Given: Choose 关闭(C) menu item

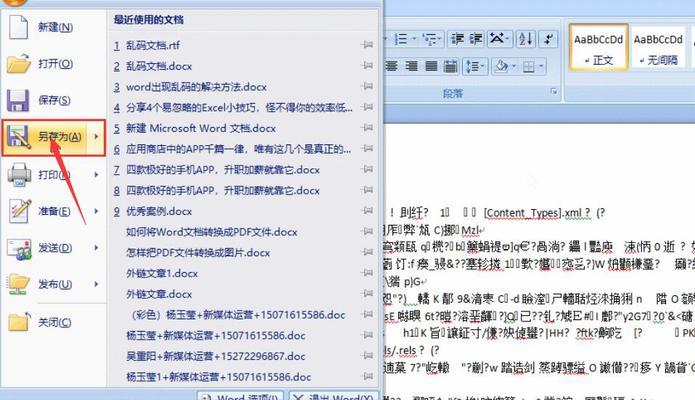Looking at the screenshot, I should [x=53, y=322].
